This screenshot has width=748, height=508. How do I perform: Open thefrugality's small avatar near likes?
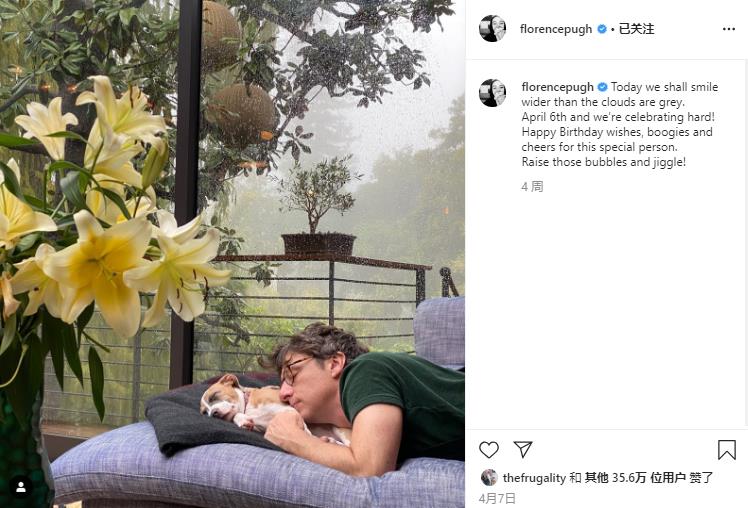point(489,477)
